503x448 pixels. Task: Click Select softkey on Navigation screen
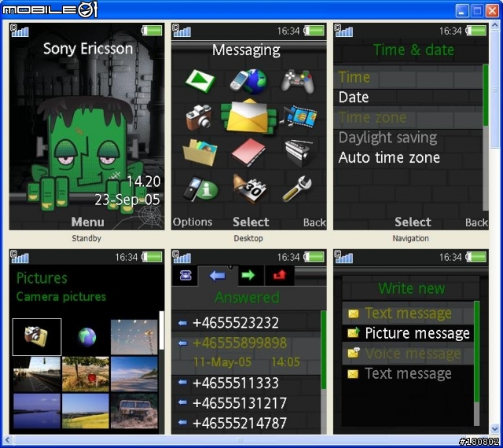pos(413,222)
